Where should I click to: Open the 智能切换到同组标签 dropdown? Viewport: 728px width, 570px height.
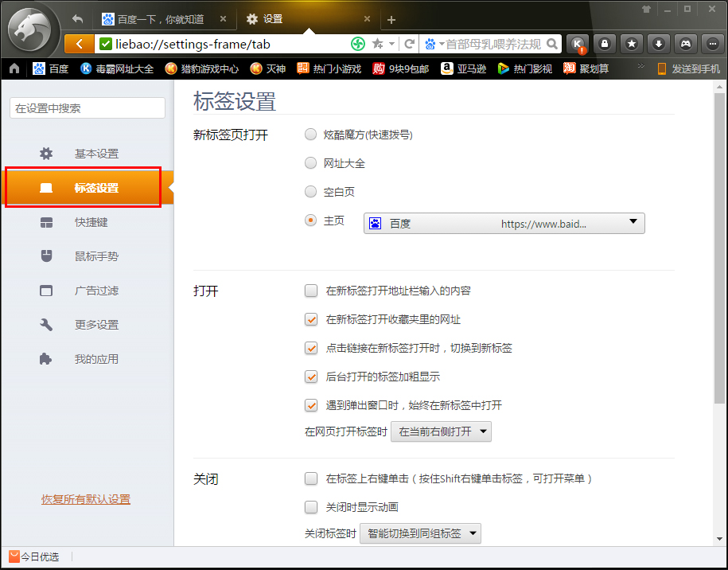pos(420,533)
